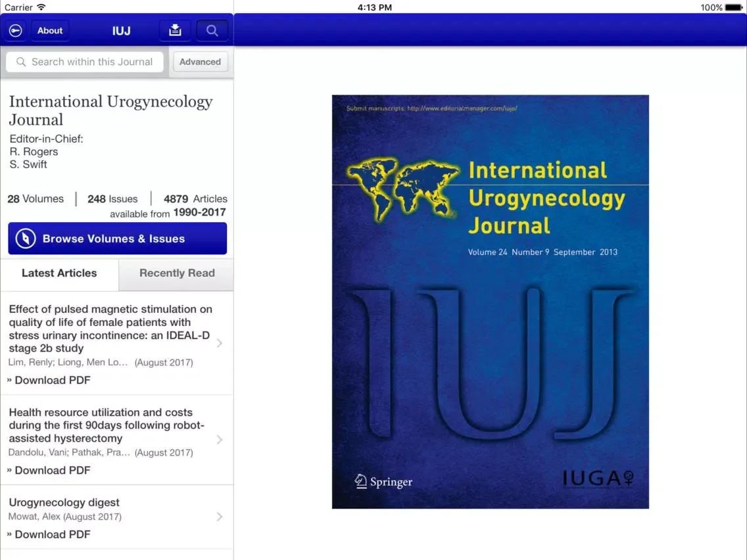Download PDF for robot-assisted hysterectomy article
This screenshot has height=560, width=747.
(x=49, y=471)
